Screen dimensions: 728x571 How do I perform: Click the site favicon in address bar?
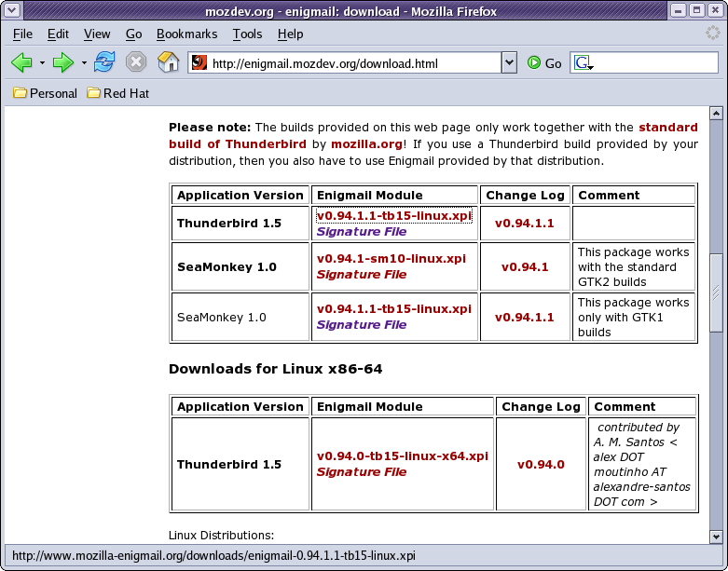199,62
